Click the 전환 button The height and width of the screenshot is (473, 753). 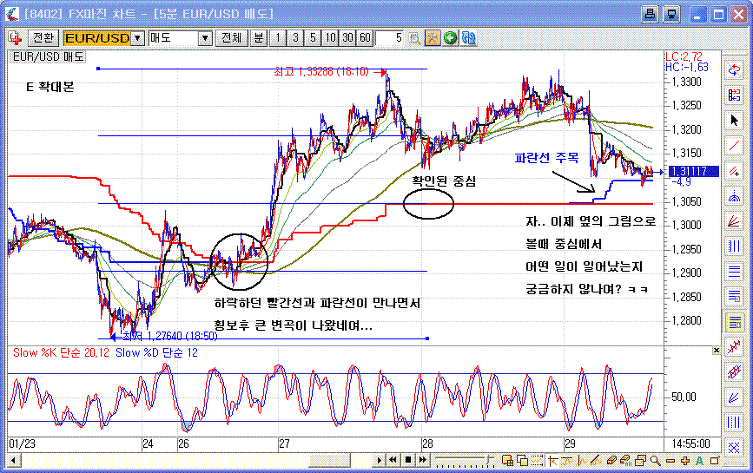coord(42,38)
